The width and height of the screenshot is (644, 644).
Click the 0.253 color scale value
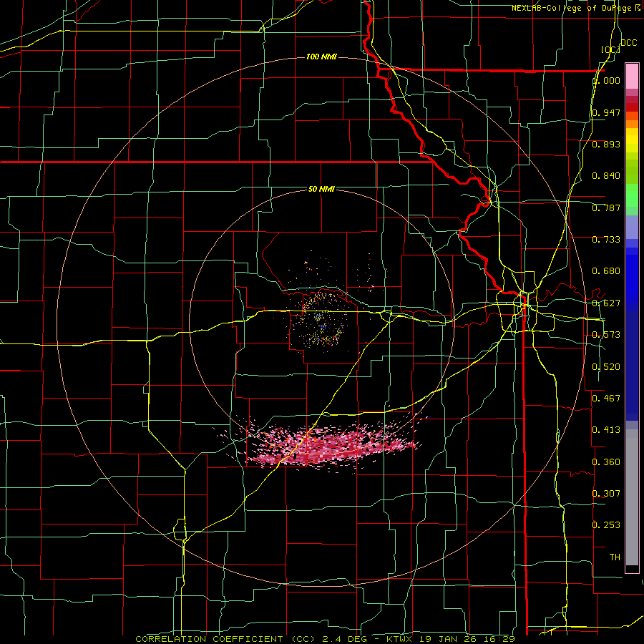[606, 525]
